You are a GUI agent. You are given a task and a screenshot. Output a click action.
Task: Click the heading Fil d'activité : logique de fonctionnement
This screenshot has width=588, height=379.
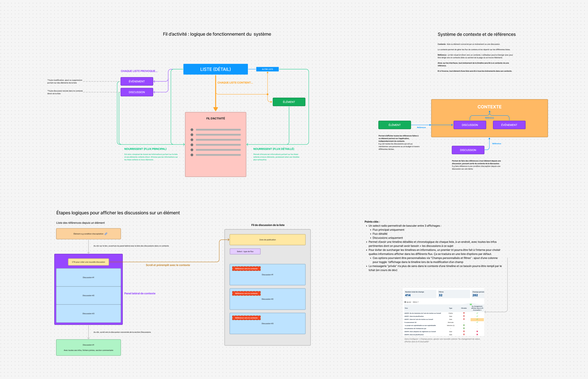217,34
